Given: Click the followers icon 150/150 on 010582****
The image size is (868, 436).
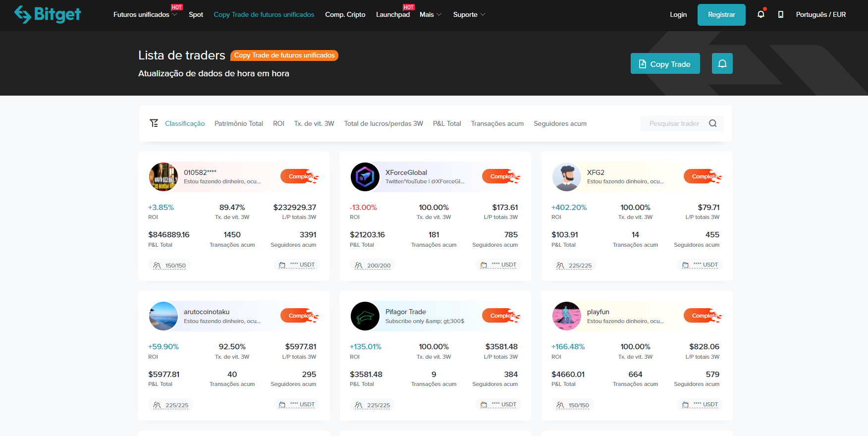Looking at the screenshot, I should (x=157, y=266).
